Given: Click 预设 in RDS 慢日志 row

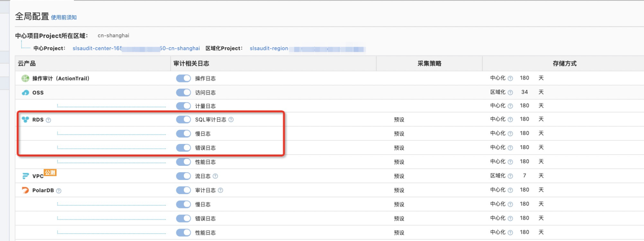Looking at the screenshot, I should tap(399, 134).
